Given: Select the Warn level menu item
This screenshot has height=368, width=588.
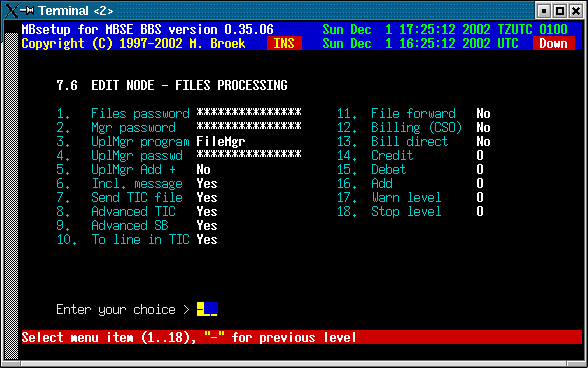Looking at the screenshot, I should pyautogui.click(x=406, y=197).
